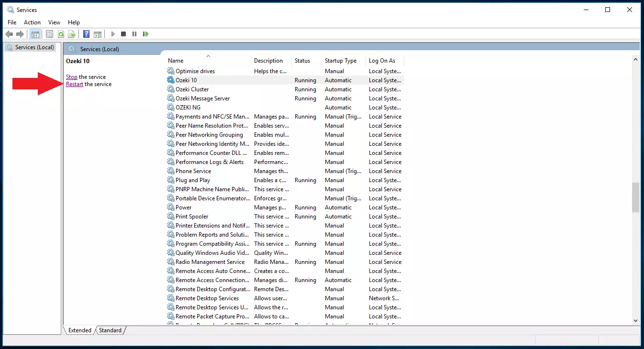Click the Stop the service link
The width and height of the screenshot is (644, 349).
[x=72, y=77]
